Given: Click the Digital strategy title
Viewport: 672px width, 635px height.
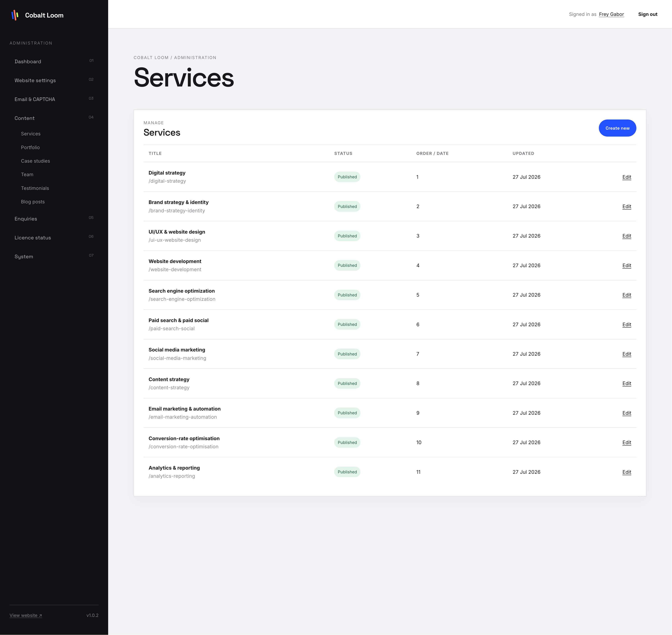Looking at the screenshot, I should (x=167, y=173).
